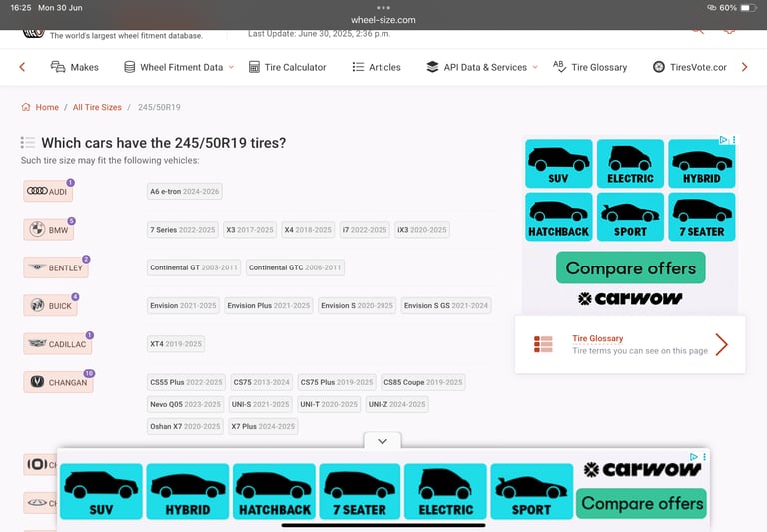Open the Tire Calculator page
This screenshot has height=532, width=767.
tap(288, 67)
